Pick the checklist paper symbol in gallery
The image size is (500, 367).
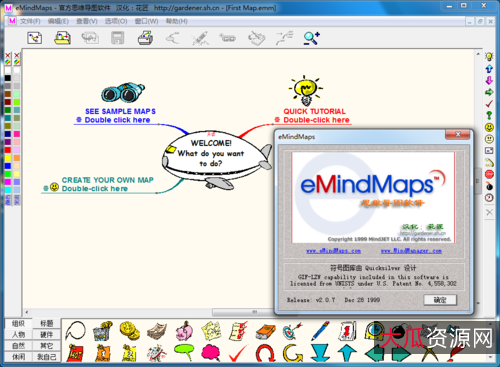click(x=239, y=331)
